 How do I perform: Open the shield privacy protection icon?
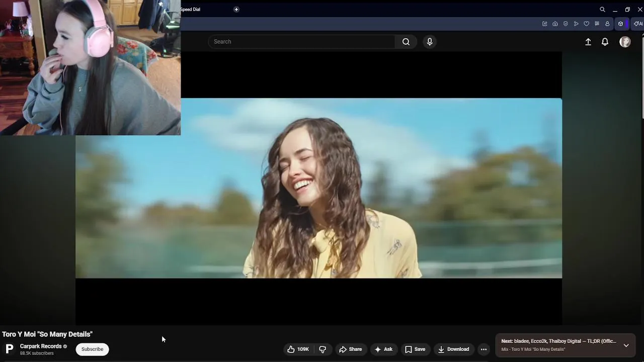point(566,24)
